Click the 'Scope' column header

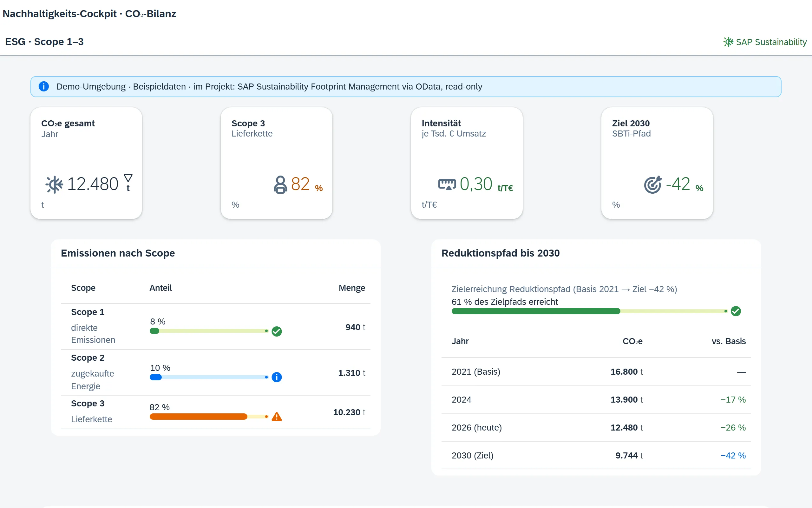click(83, 288)
